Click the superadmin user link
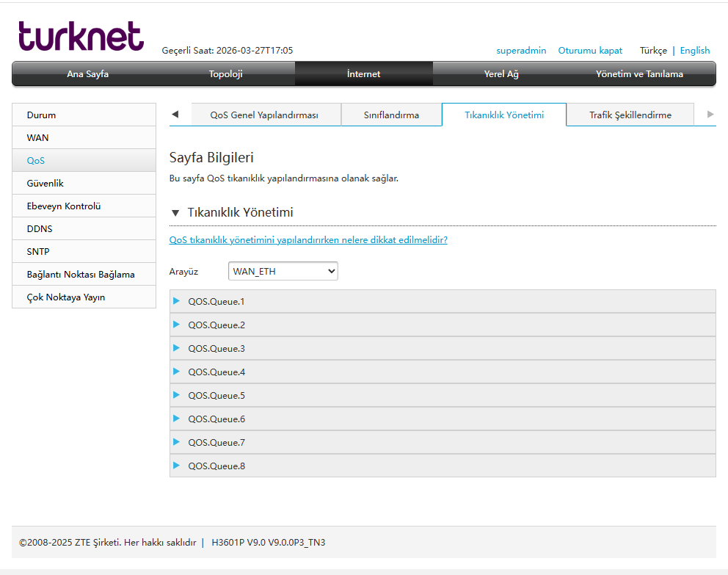Screen dimensions: 728x575 click(x=521, y=50)
